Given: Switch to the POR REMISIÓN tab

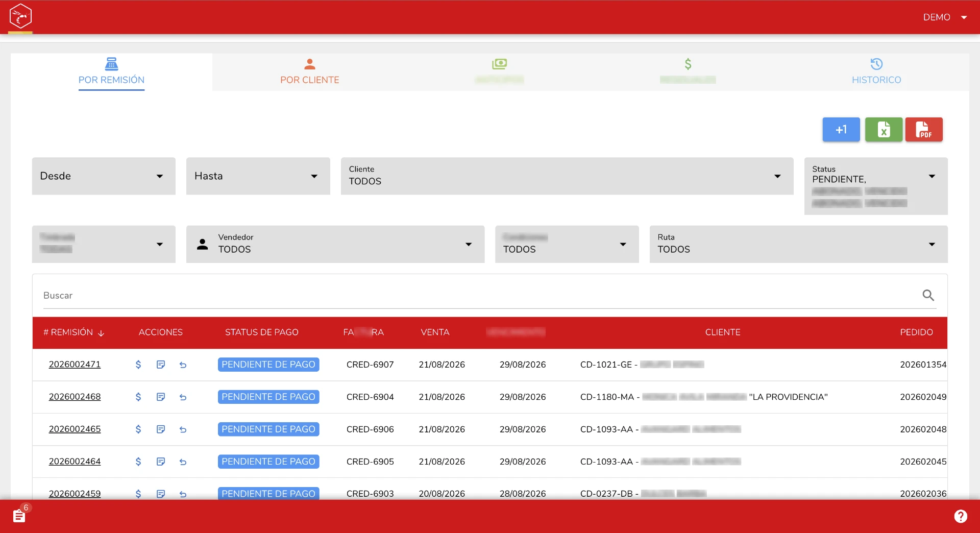Looking at the screenshot, I should tap(111, 72).
